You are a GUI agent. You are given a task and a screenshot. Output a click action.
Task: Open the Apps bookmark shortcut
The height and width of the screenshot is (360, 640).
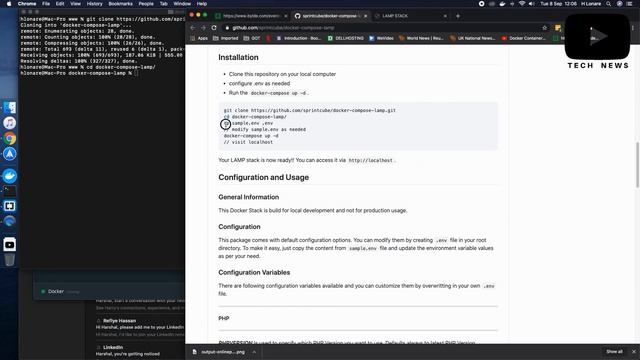pos(199,38)
